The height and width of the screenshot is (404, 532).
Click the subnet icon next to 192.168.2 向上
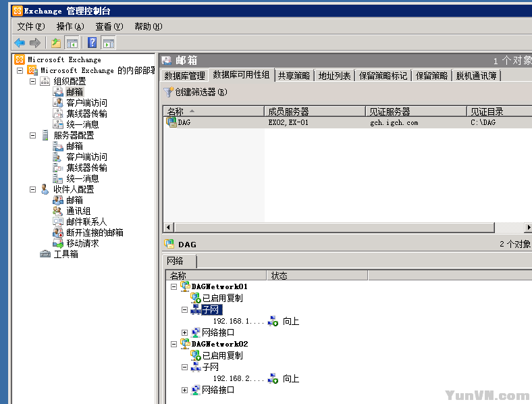click(273, 378)
